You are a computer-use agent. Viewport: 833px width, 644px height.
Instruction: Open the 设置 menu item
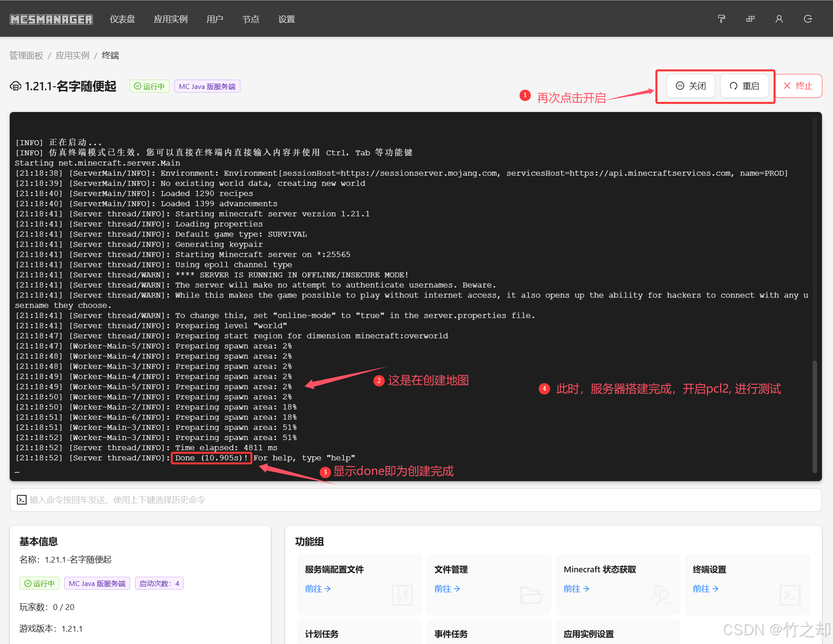[286, 19]
